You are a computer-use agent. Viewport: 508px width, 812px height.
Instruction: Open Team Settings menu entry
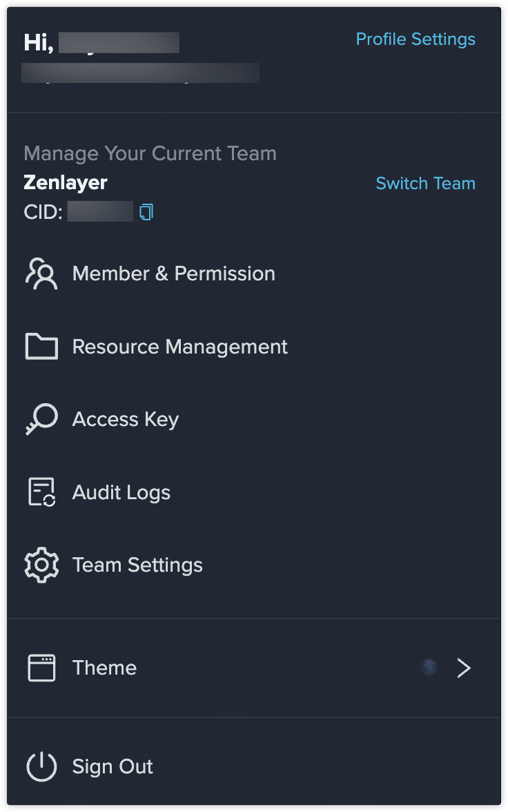(x=254, y=565)
